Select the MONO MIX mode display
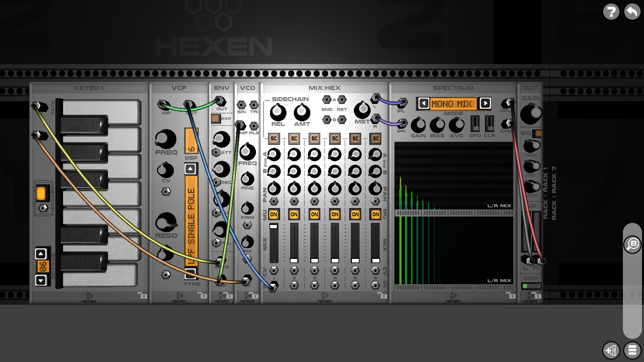The height and width of the screenshot is (362, 644). tap(453, 104)
